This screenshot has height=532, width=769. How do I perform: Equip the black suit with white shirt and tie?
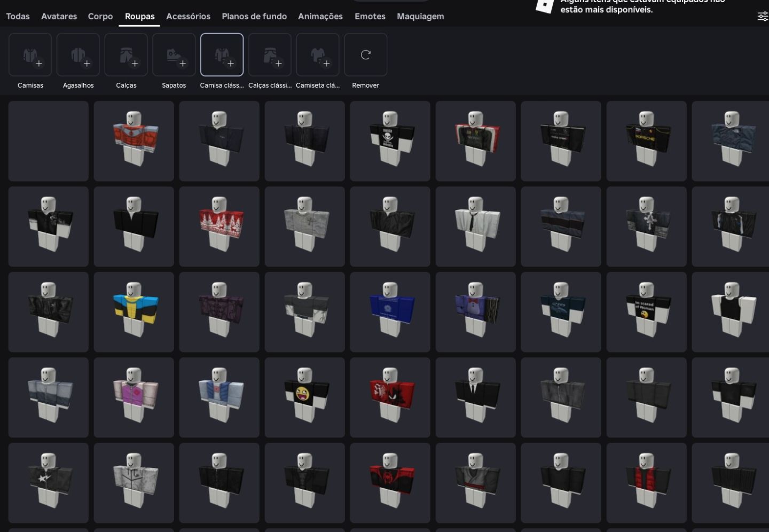click(x=476, y=397)
